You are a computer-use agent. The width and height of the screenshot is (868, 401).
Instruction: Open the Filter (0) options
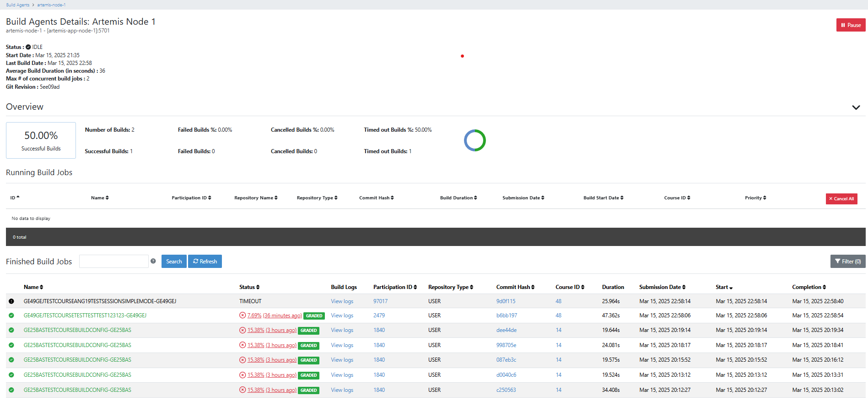coord(847,262)
